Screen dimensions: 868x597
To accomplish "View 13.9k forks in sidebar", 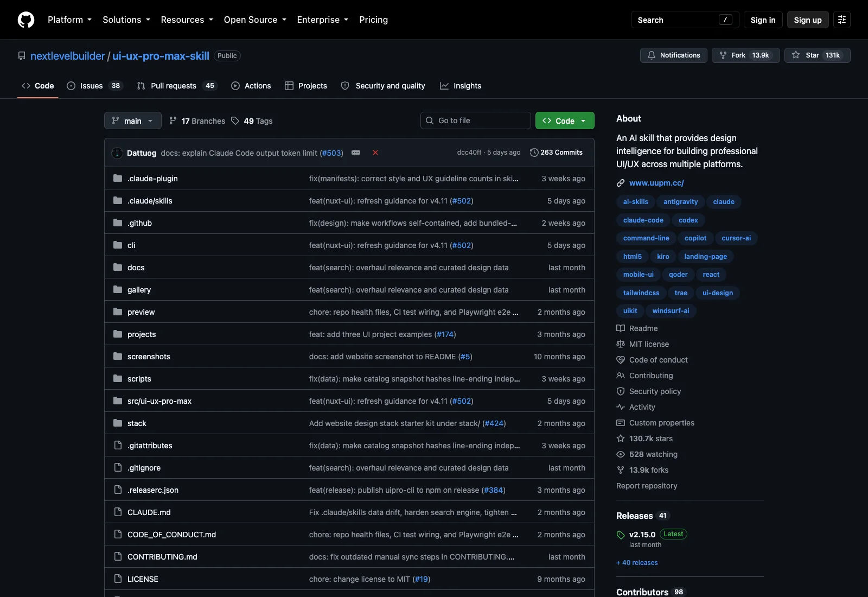I will click(642, 470).
